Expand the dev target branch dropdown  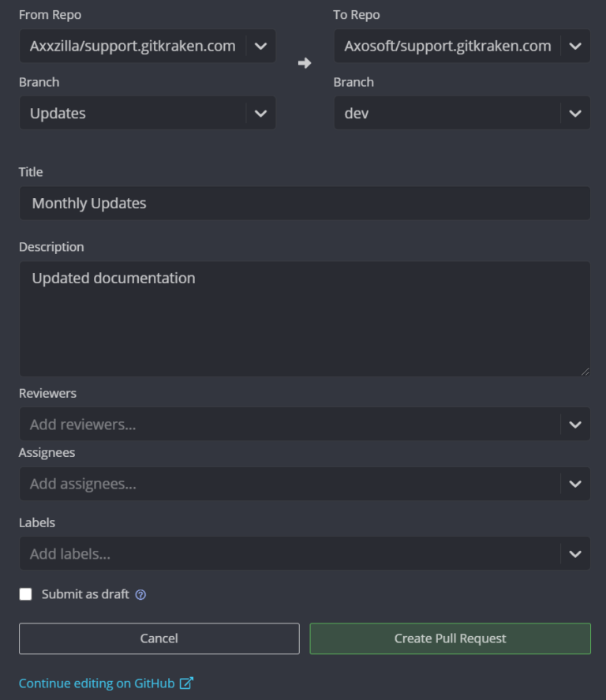pyautogui.click(x=574, y=114)
